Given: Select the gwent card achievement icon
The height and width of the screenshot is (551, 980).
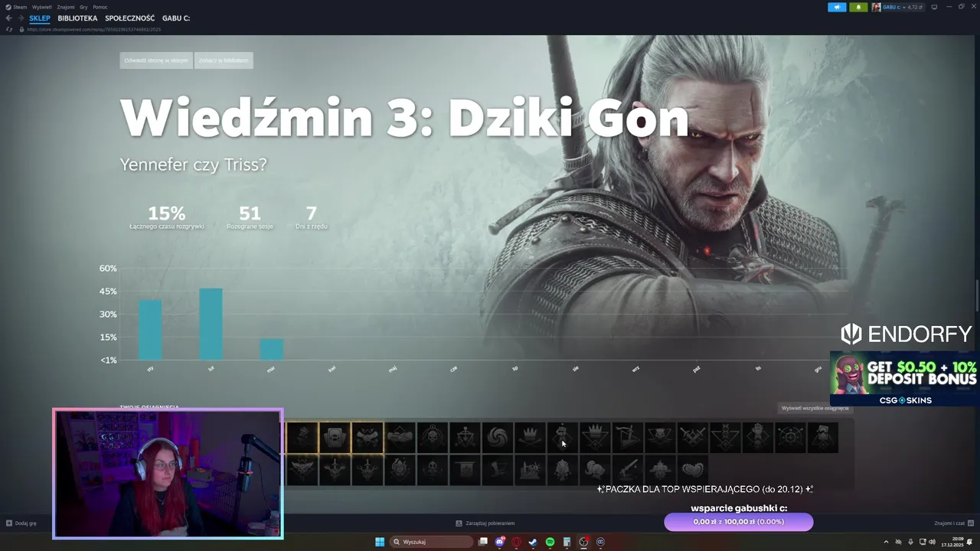Looking at the screenshot, I should tap(335, 438).
